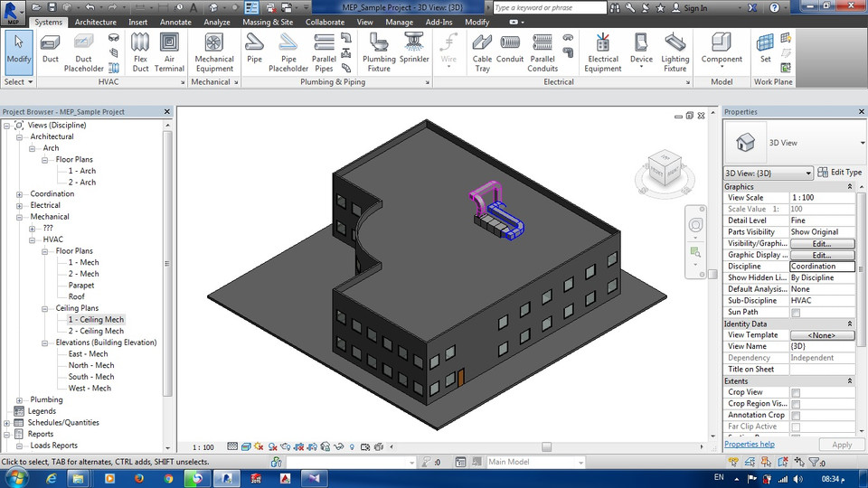The image size is (868, 488).
Task: Choose the Mechanical Equipment tool
Action: [214, 51]
